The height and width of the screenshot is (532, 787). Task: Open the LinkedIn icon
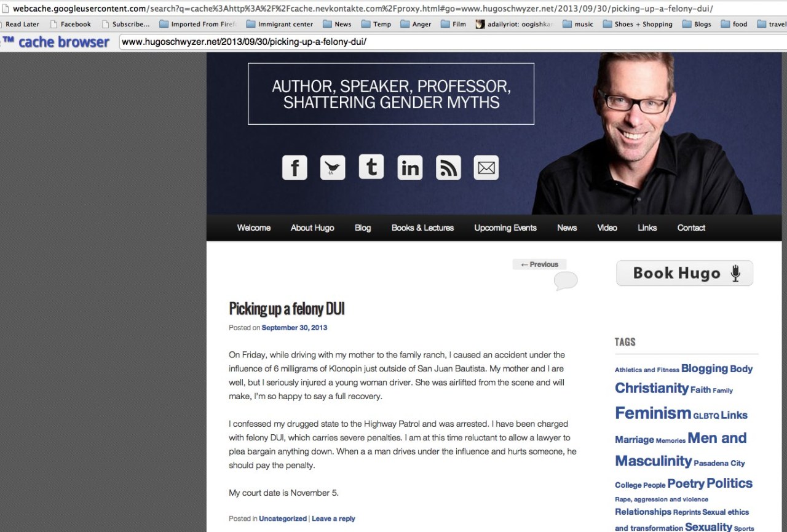pyautogui.click(x=410, y=167)
